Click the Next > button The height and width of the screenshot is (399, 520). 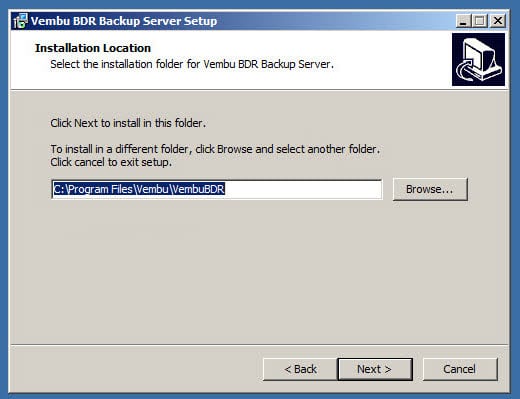pos(375,369)
